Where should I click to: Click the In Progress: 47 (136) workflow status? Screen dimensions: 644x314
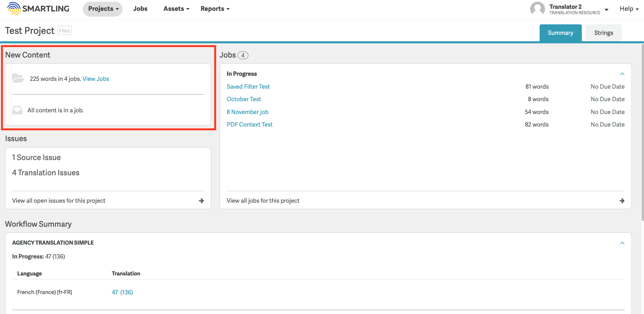point(39,256)
